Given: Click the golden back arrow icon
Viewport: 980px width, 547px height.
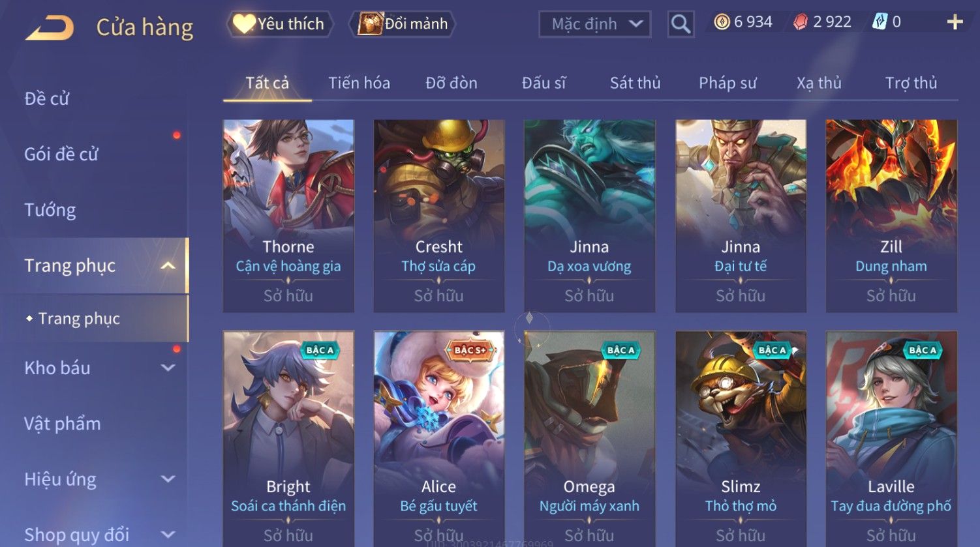Looking at the screenshot, I should point(49,28).
